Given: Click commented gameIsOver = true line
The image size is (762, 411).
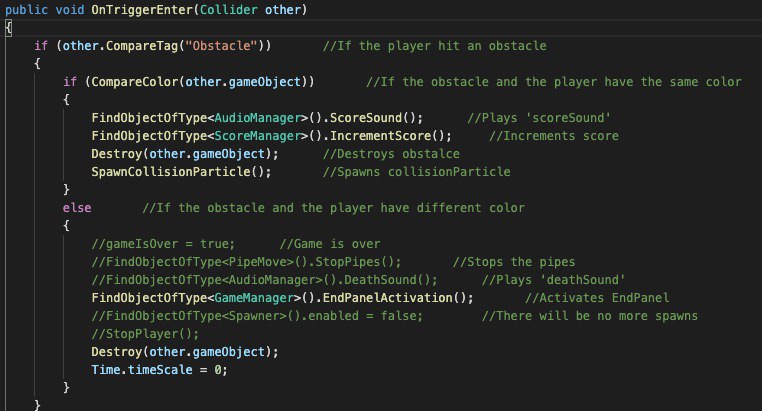Looking at the screenshot, I should pyautogui.click(x=163, y=243).
